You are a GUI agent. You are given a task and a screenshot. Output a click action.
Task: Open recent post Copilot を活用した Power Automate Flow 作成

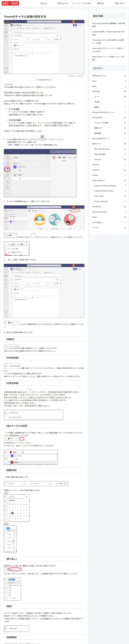[109, 33]
